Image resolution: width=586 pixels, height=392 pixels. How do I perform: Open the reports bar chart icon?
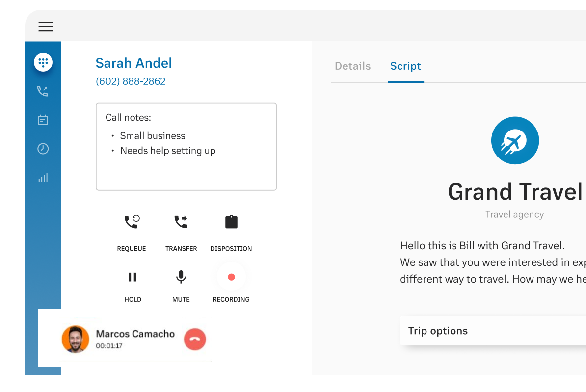click(x=43, y=178)
